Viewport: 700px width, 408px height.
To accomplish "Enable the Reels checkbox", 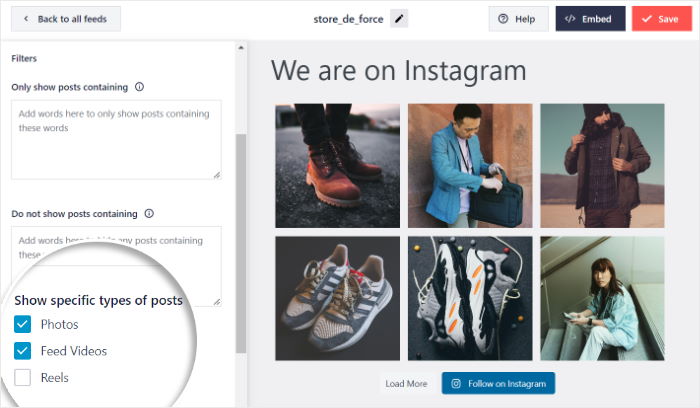I will coord(23,377).
